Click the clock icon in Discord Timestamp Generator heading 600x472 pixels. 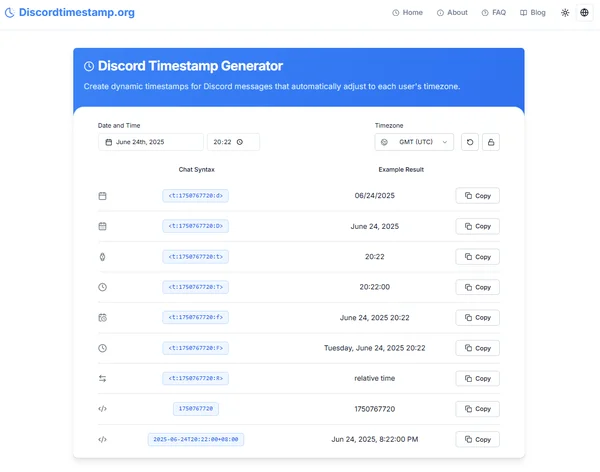click(89, 66)
